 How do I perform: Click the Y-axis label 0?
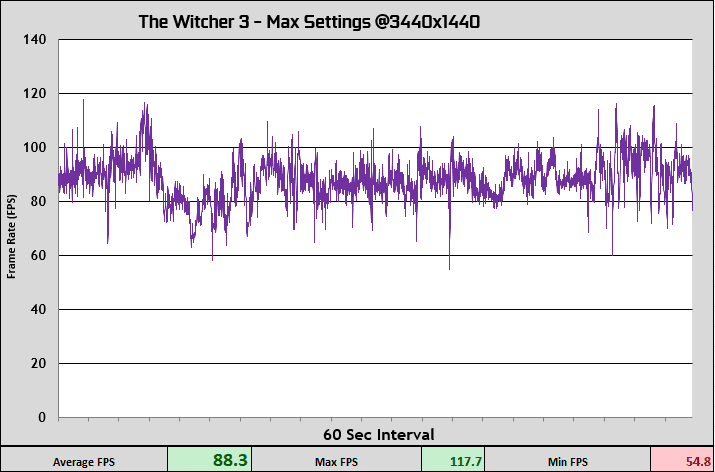(42, 417)
